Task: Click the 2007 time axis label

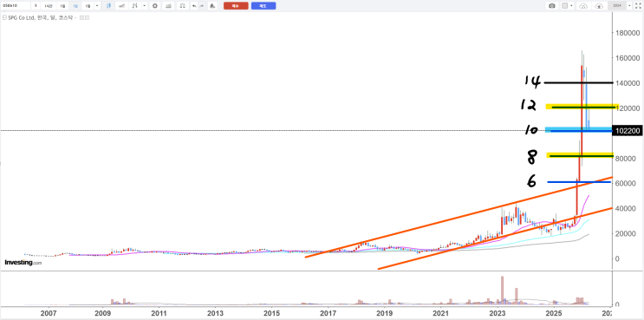Action: (49, 313)
